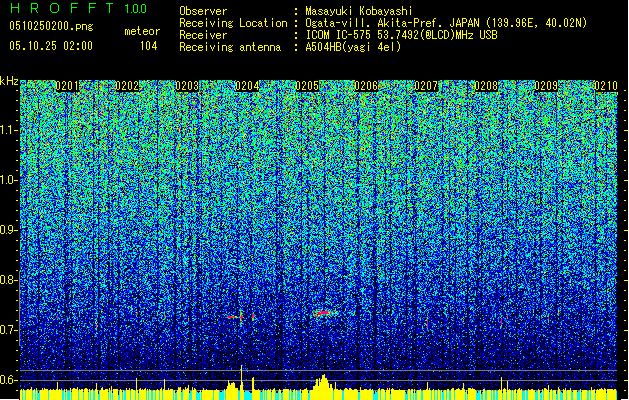The width and height of the screenshot is (629, 400).
Task: Select the 0205 time marker
Action: (x=307, y=86)
